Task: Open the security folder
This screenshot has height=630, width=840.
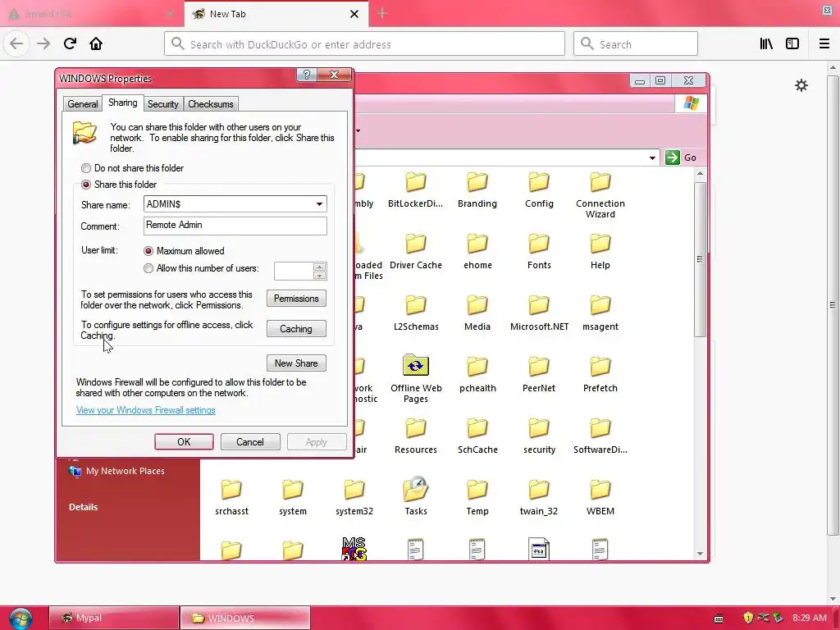Action: 539,436
